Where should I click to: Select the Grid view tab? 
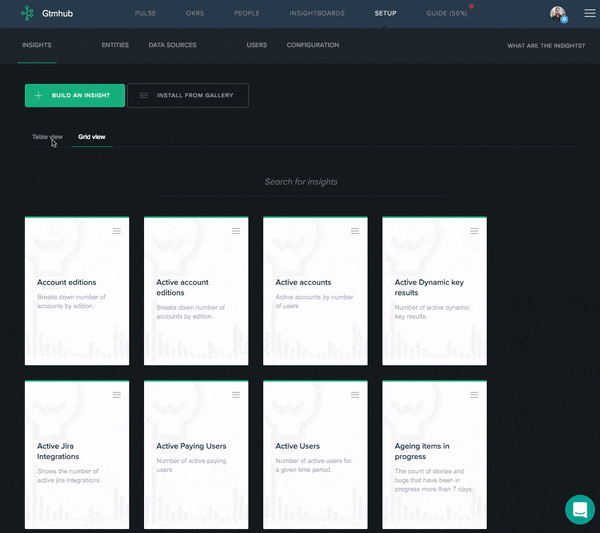tap(92, 137)
